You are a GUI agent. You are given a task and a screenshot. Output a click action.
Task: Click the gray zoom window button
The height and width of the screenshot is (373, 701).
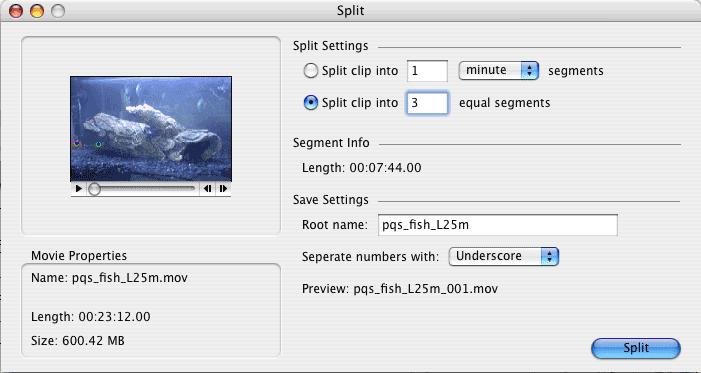(x=58, y=11)
